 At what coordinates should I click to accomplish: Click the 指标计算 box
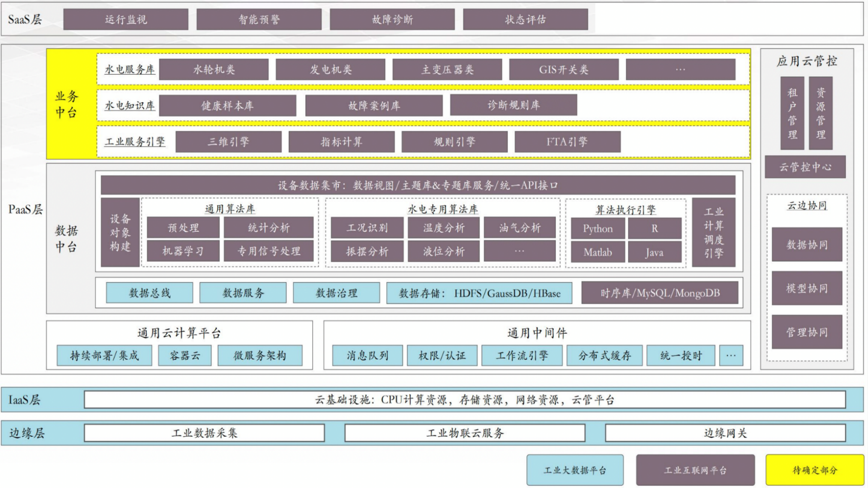341,142
